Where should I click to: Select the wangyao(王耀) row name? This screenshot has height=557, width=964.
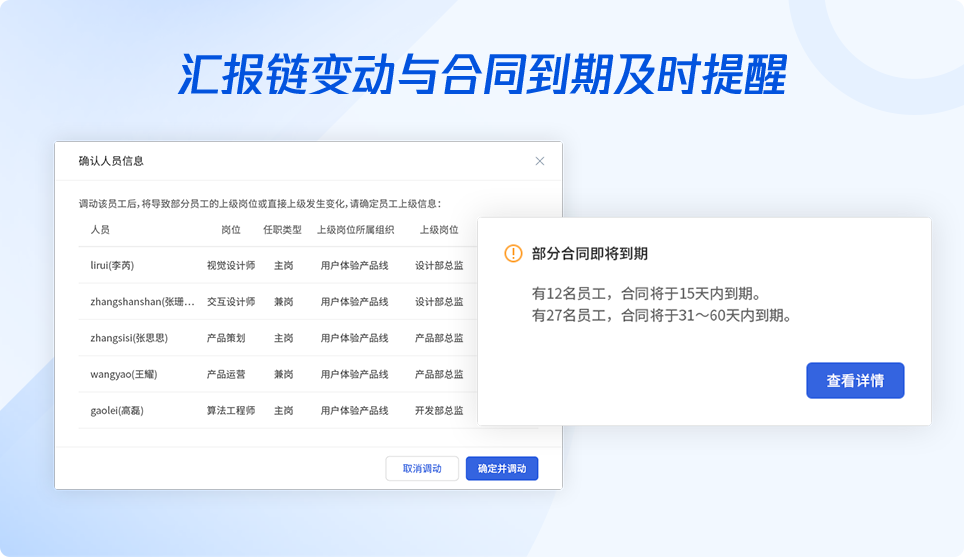click(x=124, y=374)
